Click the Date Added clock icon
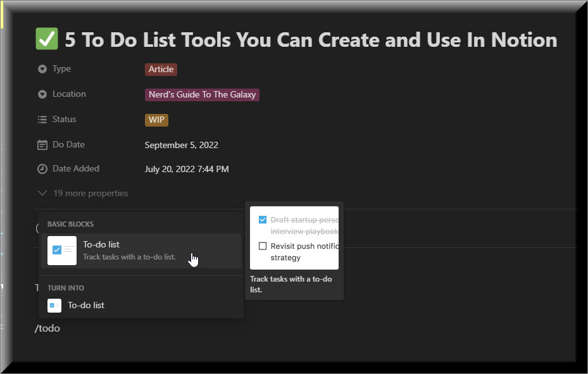 click(42, 169)
